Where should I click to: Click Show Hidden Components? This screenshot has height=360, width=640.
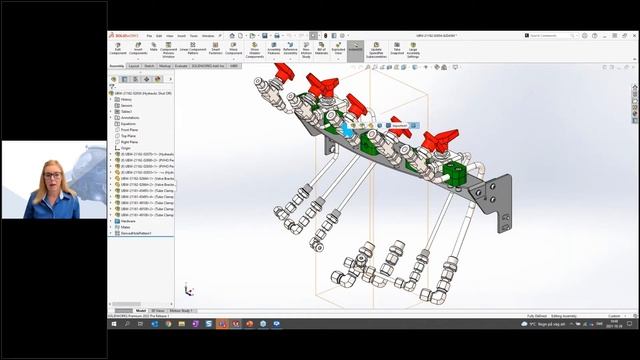[x=254, y=50]
